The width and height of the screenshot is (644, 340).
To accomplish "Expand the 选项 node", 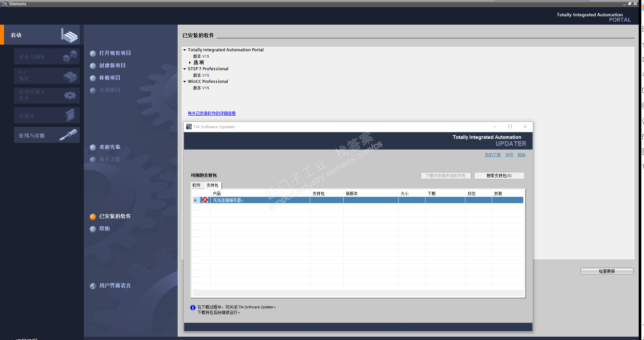I will click(190, 63).
